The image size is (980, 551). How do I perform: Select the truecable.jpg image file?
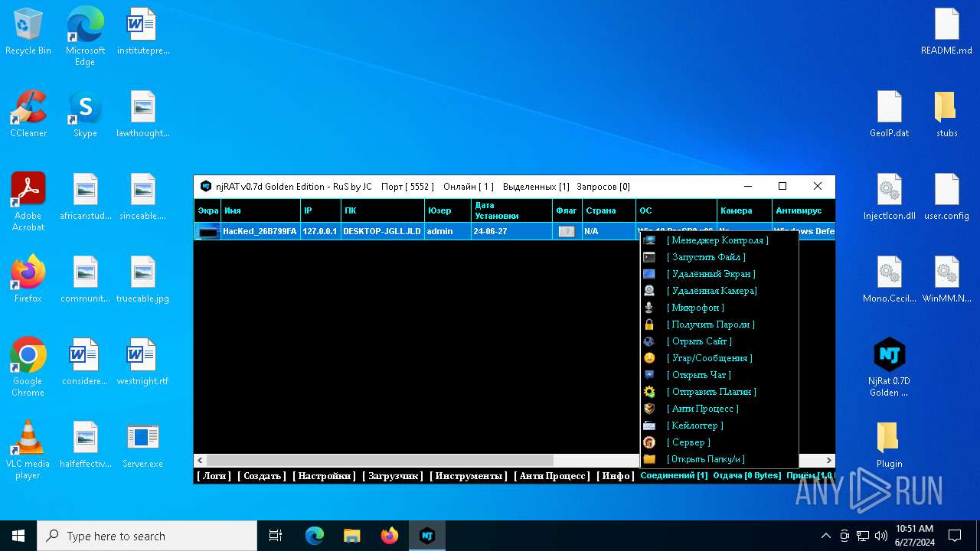click(x=142, y=279)
